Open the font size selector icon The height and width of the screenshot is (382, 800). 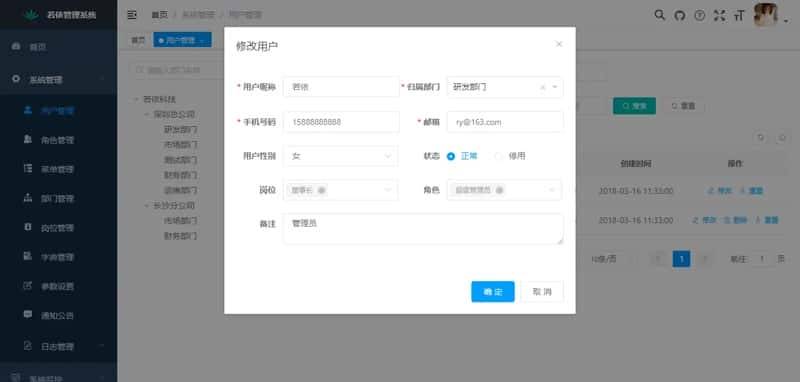click(739, 16)
